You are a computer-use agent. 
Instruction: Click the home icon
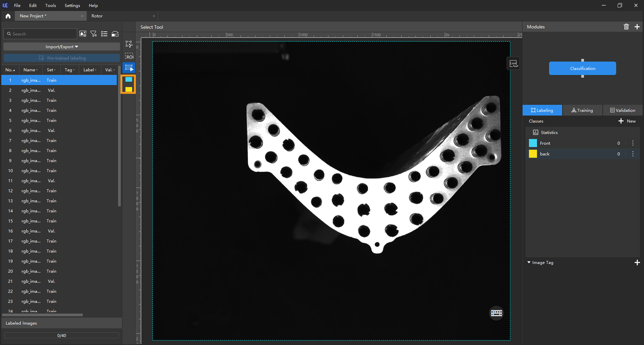tap(8, 16)
